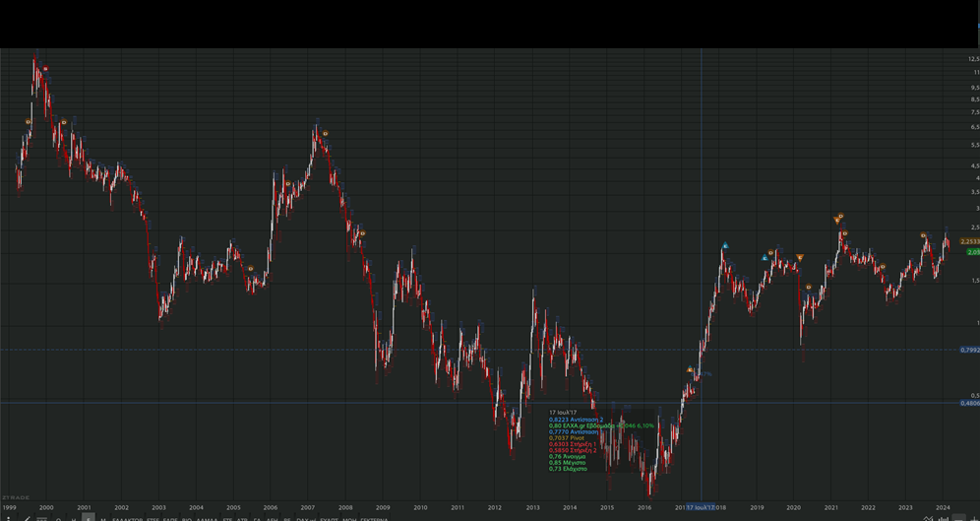Open the bar chart type icon at bottom right
This screenshot has height=521, width=980.
pyautogui.click(x=944, y=518)
